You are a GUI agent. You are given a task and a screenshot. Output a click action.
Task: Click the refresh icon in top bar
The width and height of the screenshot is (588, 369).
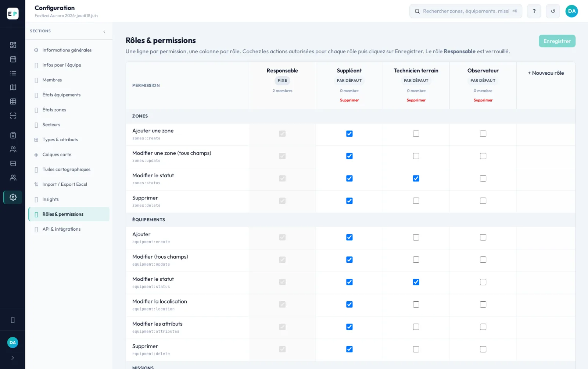tap(553, 11)
